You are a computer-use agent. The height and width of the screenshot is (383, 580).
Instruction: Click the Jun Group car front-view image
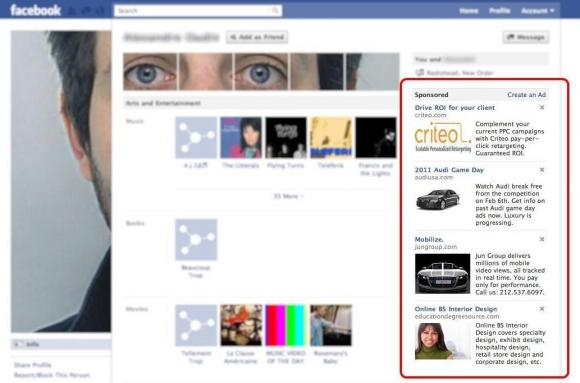point(442,273)
